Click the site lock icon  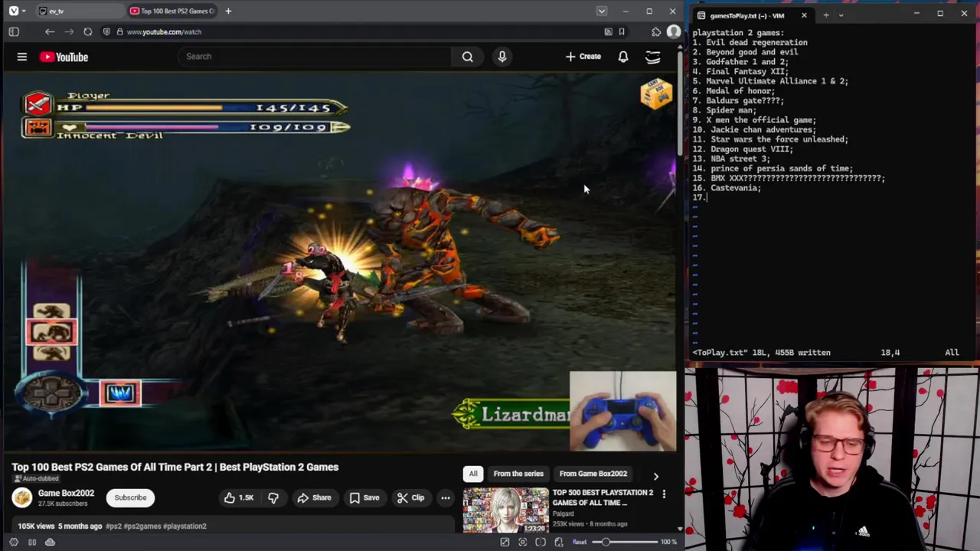119,32
